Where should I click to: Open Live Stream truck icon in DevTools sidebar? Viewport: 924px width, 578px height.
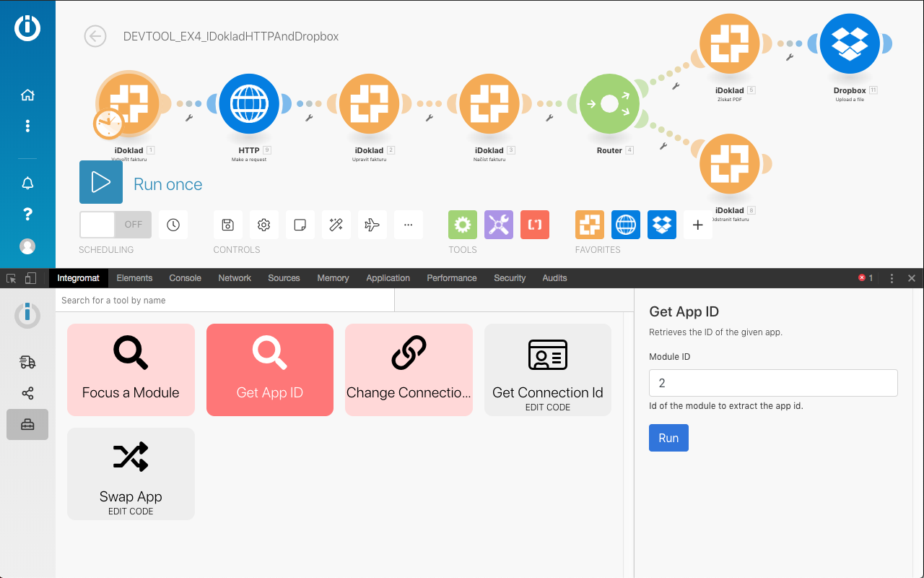pyautogui.click(x=27, y=362)
